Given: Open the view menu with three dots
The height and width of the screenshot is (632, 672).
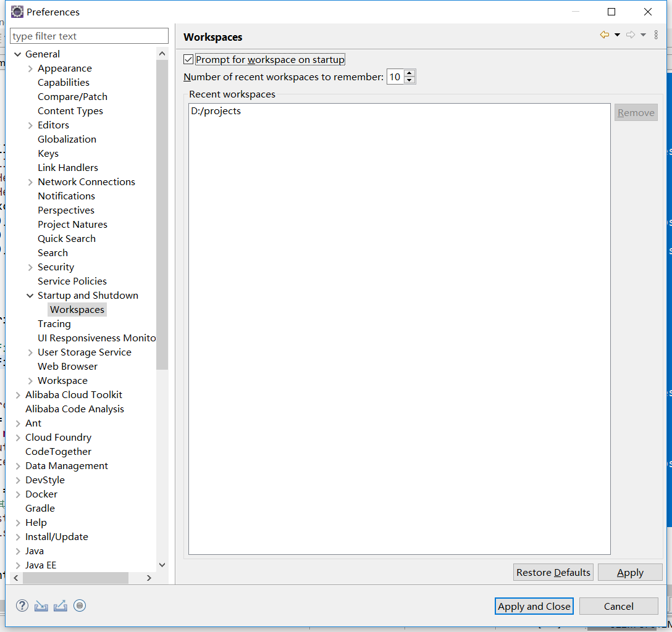Looking at the screenshot, I should click(x=656, y=35).
